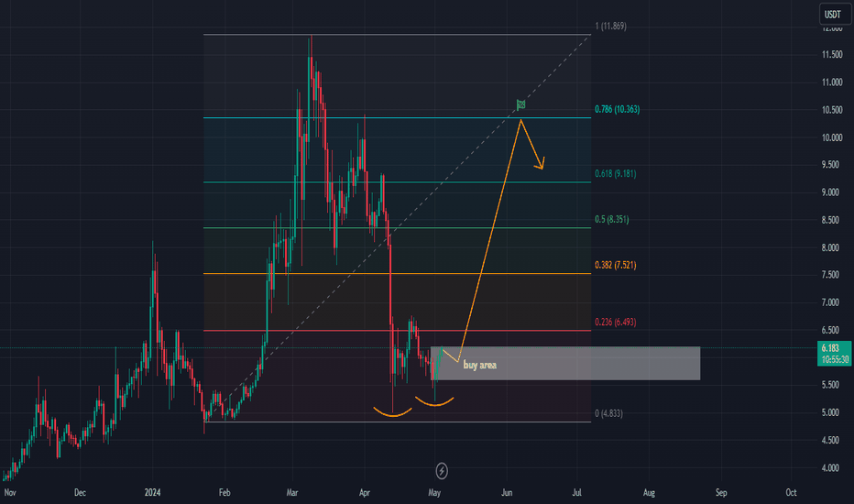Image resolution: width=854 pixels, height=504 pixels.
Task: Click the Dec label on time axis
Action: (x=80, y=493)
